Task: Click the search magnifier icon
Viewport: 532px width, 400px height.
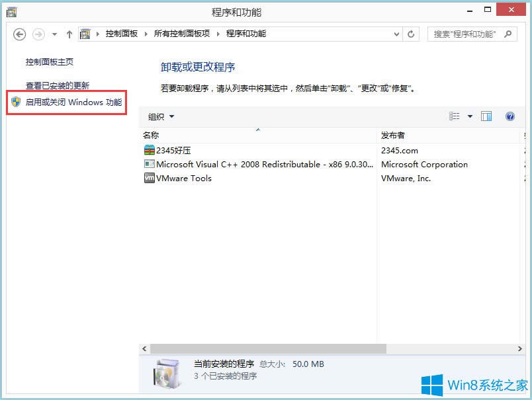Action: pos(508,34)
